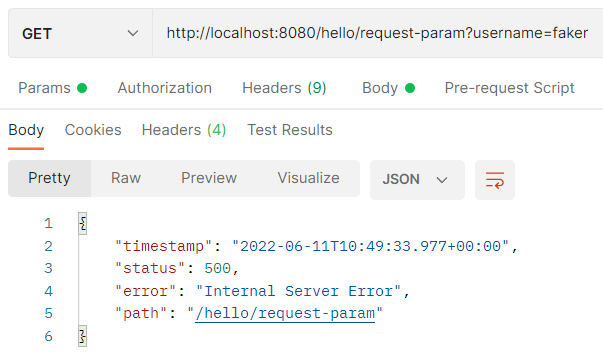This screenshot has height=363, width=603.
Task: Click the /hello/request-param path link
Action: [x=285, y=313]
